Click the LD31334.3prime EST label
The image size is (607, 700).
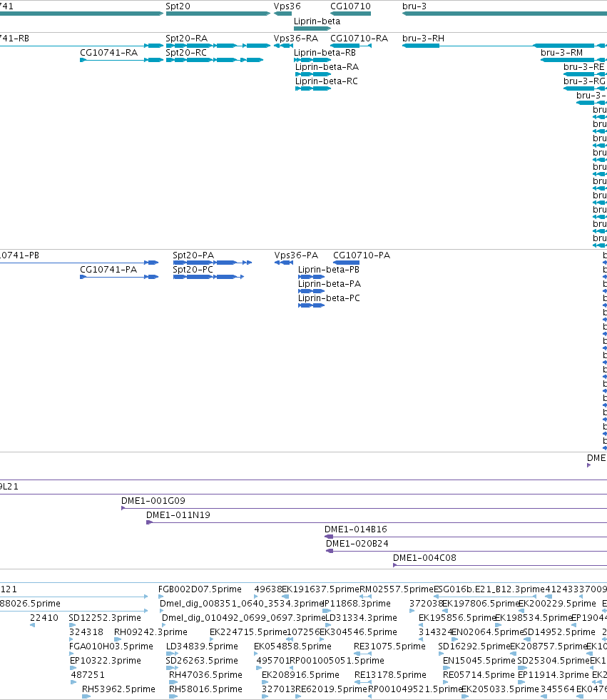coord(361,618)
